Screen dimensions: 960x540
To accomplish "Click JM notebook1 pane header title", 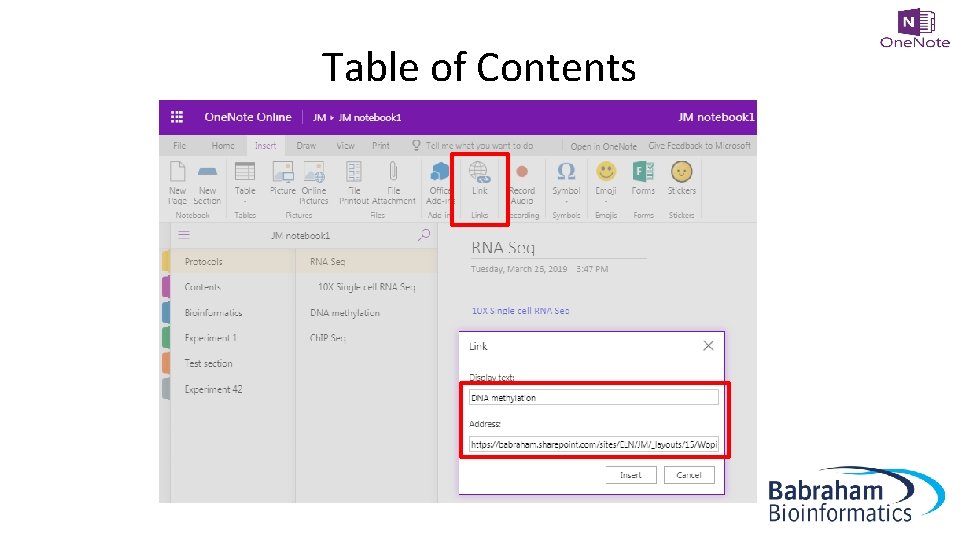I will pos(300,236).
